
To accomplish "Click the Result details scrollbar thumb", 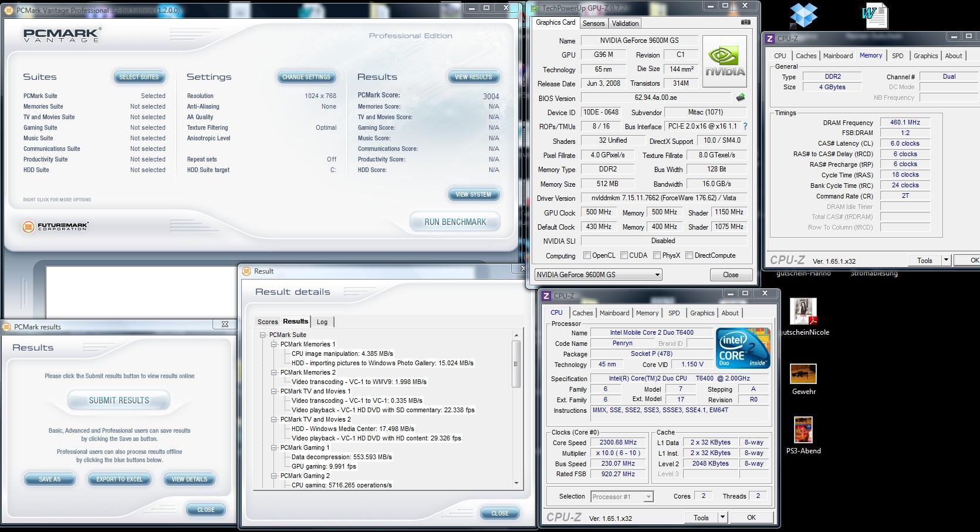I will (x=516, y=363).
